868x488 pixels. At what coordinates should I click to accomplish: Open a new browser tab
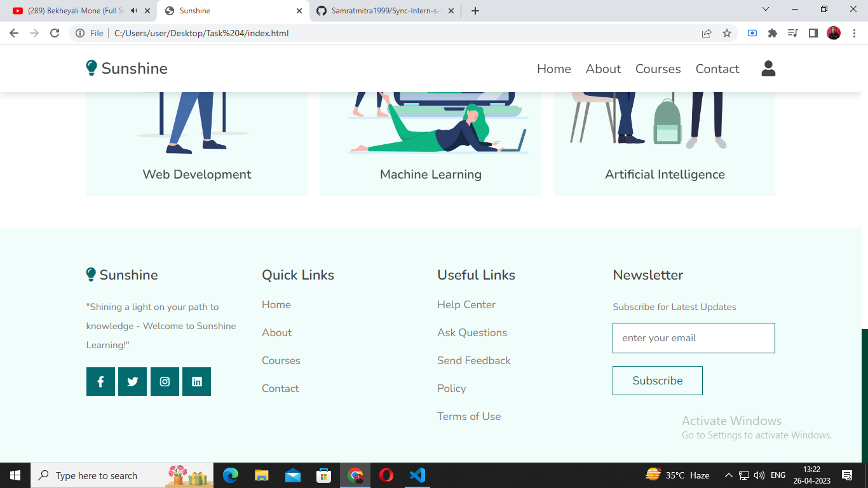click(x=475, y=11)
